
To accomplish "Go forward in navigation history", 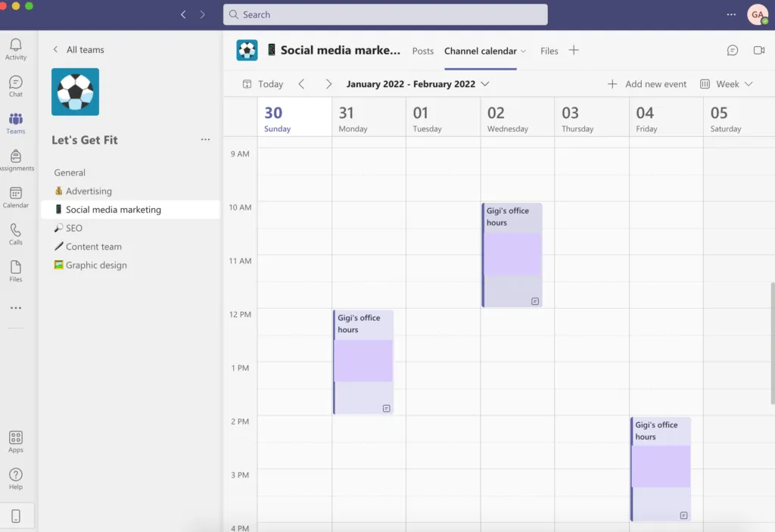I will point(203,15).
